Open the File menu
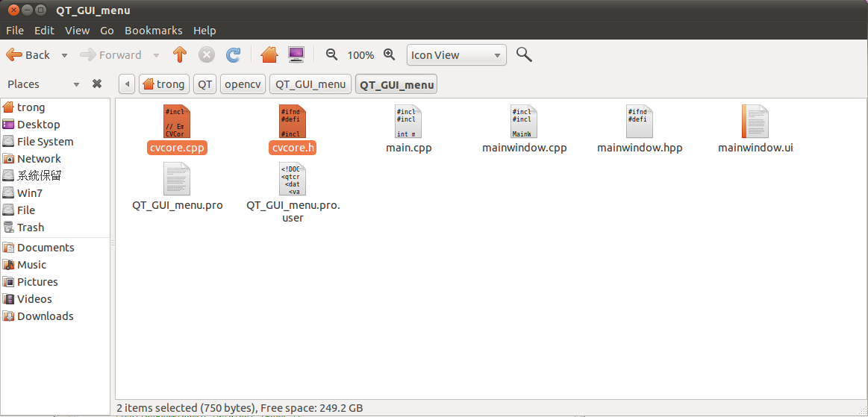Viewport: 868px width, 417px height. [15, 31]
